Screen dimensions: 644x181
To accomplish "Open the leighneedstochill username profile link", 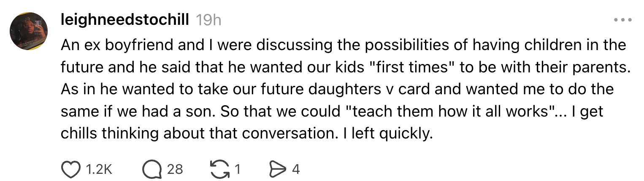I will tap(125, 20).
